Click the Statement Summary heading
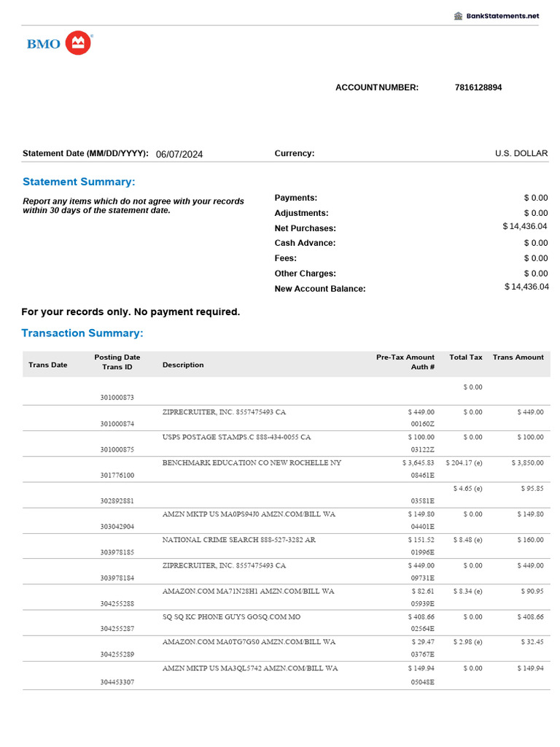Viewport: 560px width, 747px height. tap(79, 182)
